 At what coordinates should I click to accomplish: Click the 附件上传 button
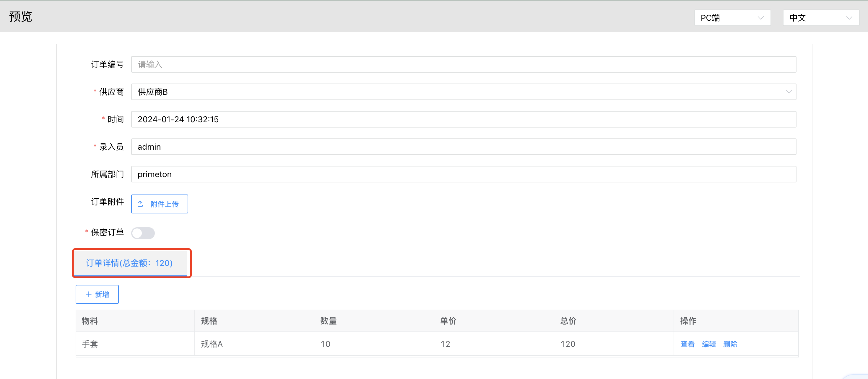159,204
